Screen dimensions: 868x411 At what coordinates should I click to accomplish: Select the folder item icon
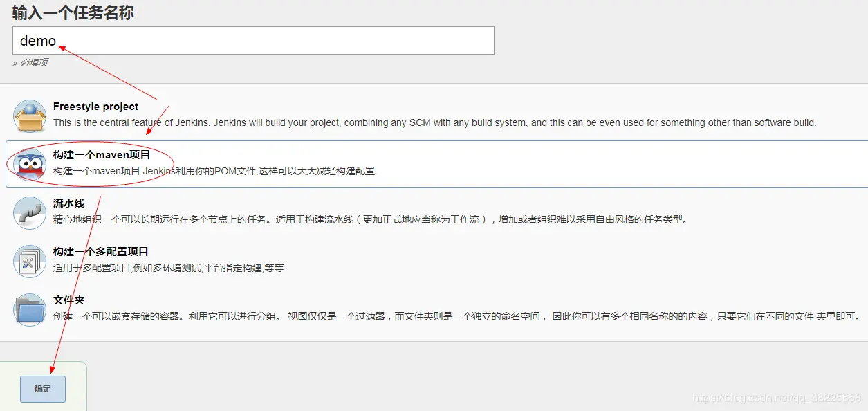pos(30,309)
